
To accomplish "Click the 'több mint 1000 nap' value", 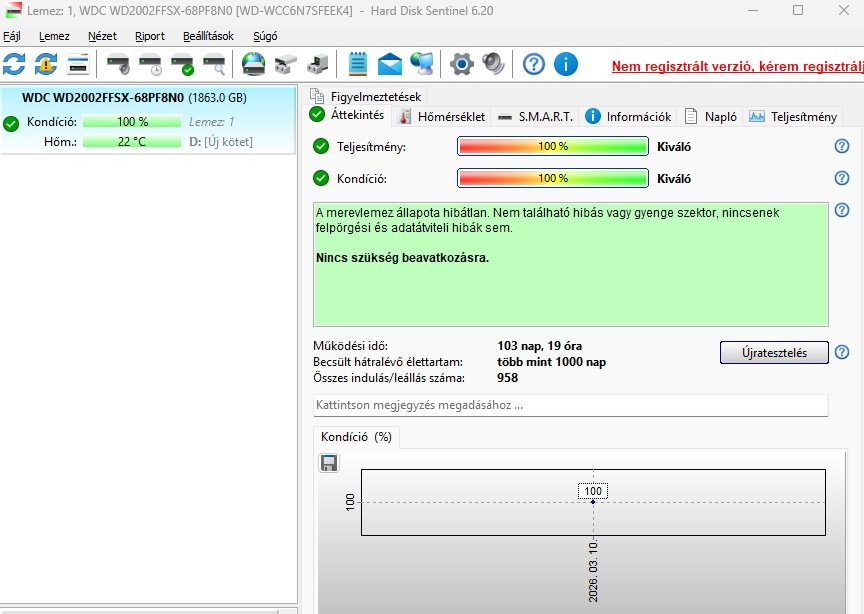I will click(x=551, y=362).
